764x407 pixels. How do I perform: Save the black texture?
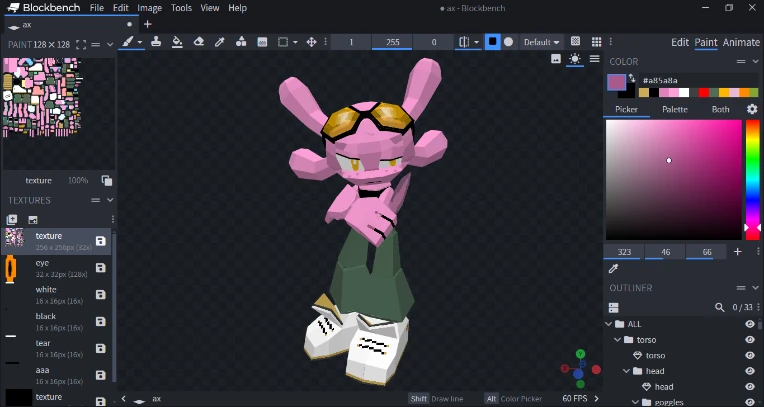coord(101,321)
